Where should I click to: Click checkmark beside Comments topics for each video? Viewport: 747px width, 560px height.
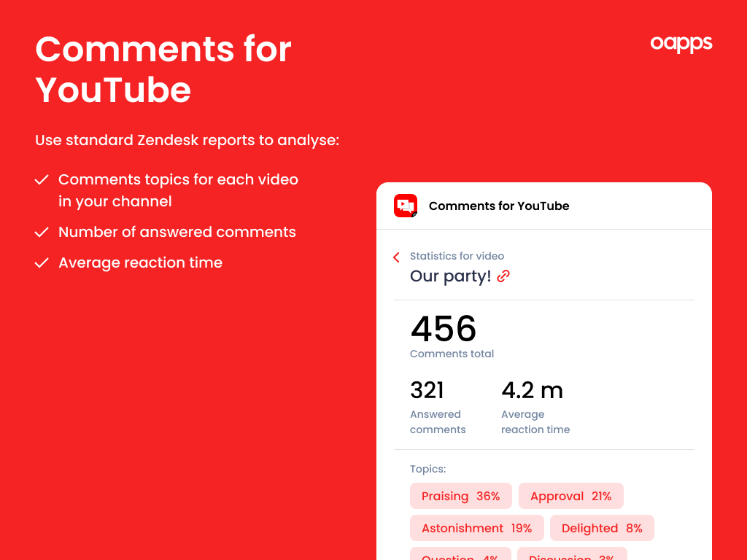coord(42,179)
